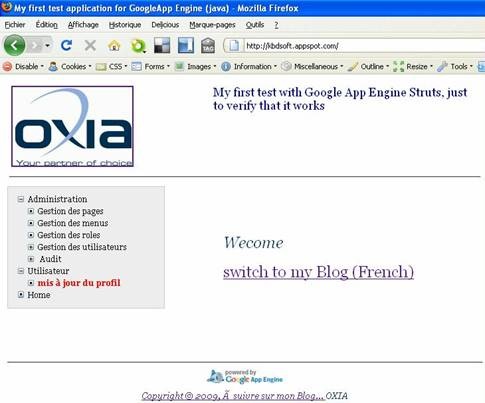
Task: Go to the Home page icon
Action: click(x=114, y=46)
